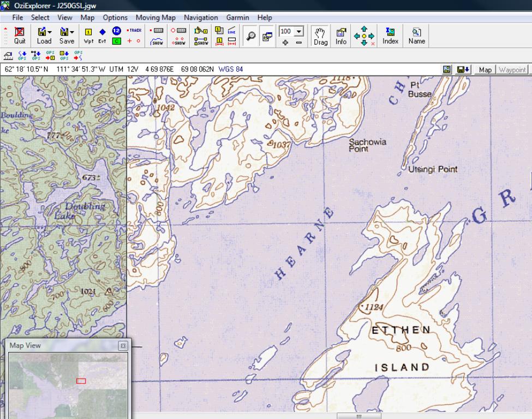The height and width of the screenshot is (419, 532).
Task: Select the Evt event marker tool
Action: pos(102,35)
